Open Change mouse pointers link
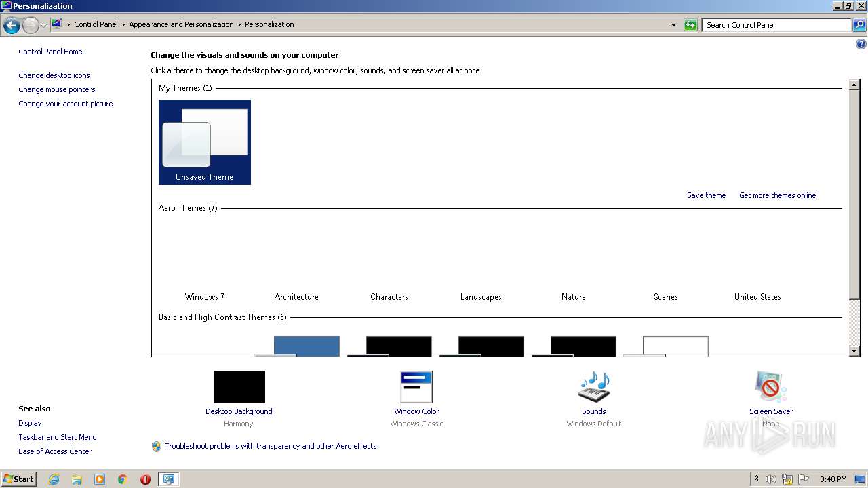868x488 pixels. tap(57, 89)
